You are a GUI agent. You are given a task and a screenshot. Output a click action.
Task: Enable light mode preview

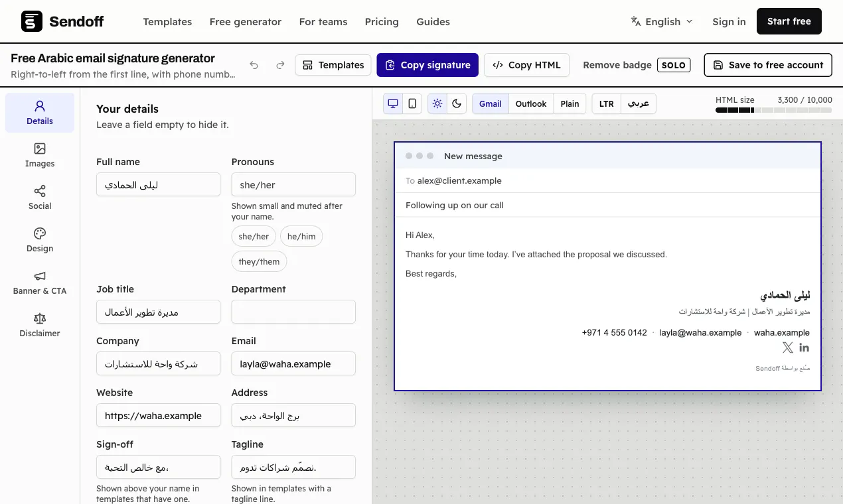coord(437,103)
